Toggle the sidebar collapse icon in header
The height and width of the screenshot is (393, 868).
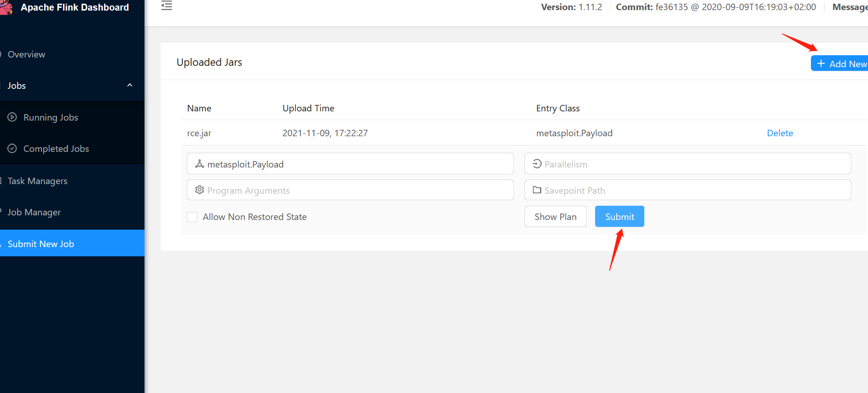pos(167,6)
